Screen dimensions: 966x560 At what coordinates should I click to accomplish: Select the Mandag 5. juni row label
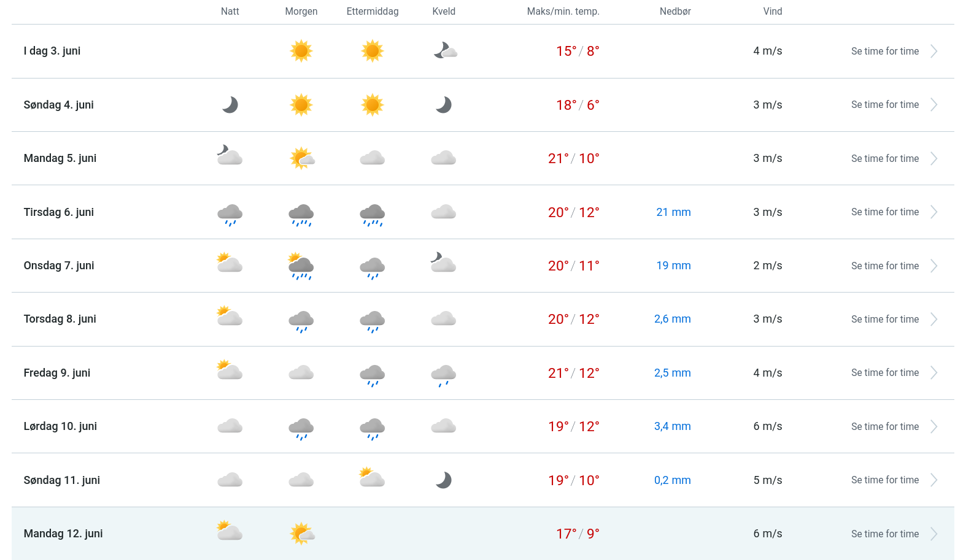pyautogui.click(x=60, y=158)
